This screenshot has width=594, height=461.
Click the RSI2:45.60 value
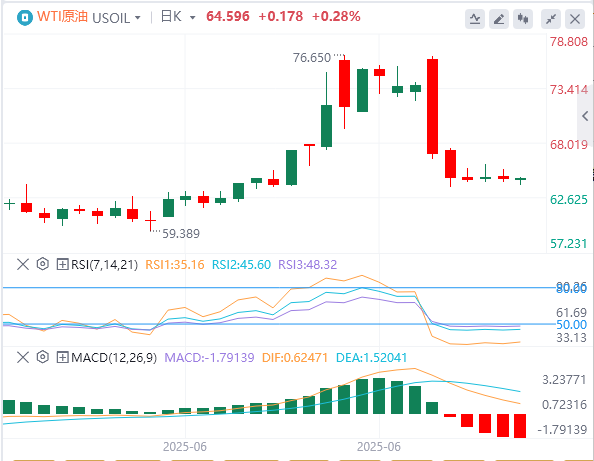click(x=241, y=264)
